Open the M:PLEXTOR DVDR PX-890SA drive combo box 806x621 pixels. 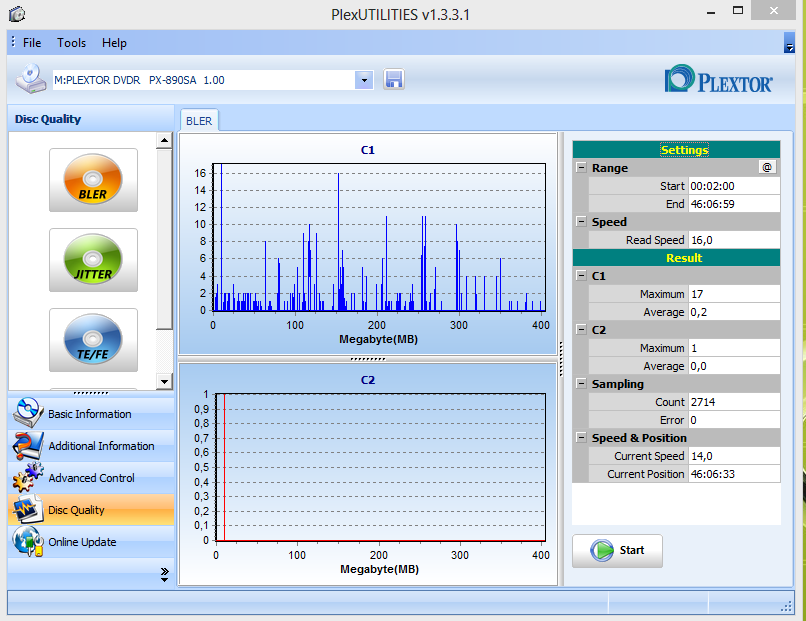[213, 80]
